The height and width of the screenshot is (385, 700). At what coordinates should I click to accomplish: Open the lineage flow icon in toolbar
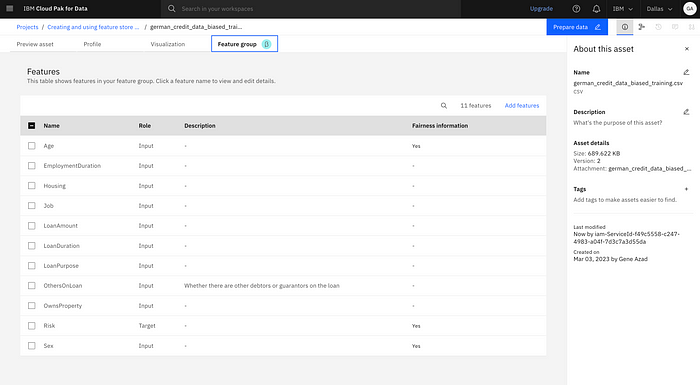click(x=642, y=27)
